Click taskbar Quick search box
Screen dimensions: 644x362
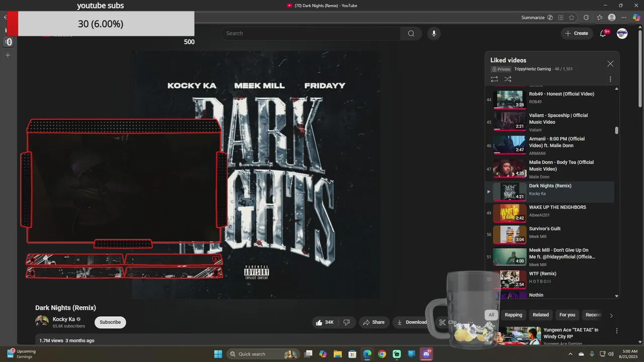[263, 354]
